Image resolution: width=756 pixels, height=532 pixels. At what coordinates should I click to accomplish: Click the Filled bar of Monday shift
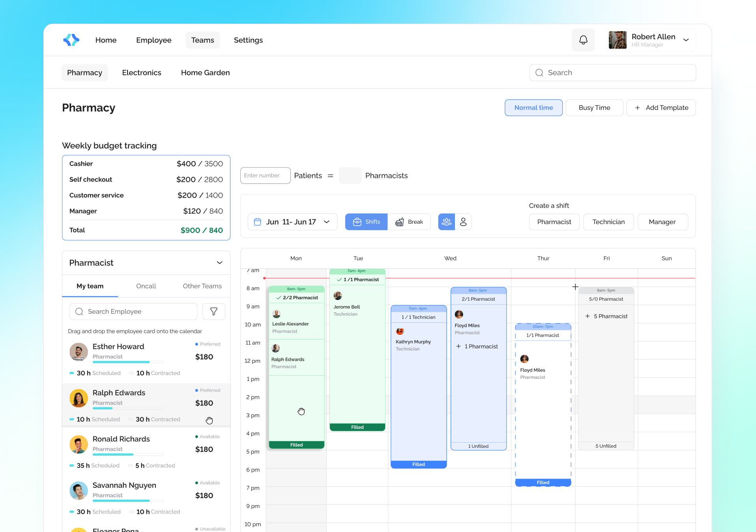[x=297, y=445]
